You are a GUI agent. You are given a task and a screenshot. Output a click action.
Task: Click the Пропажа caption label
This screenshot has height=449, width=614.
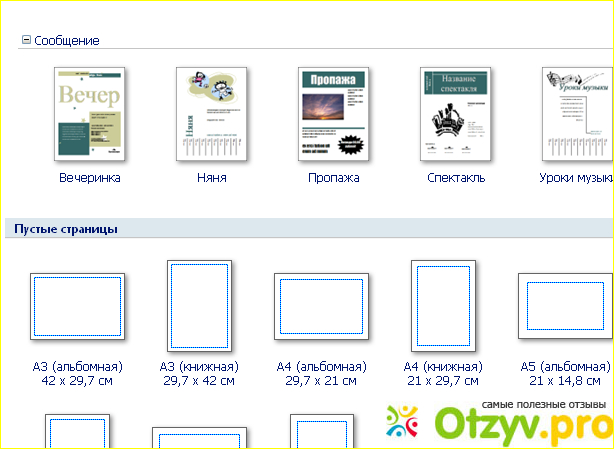[333, 178]
